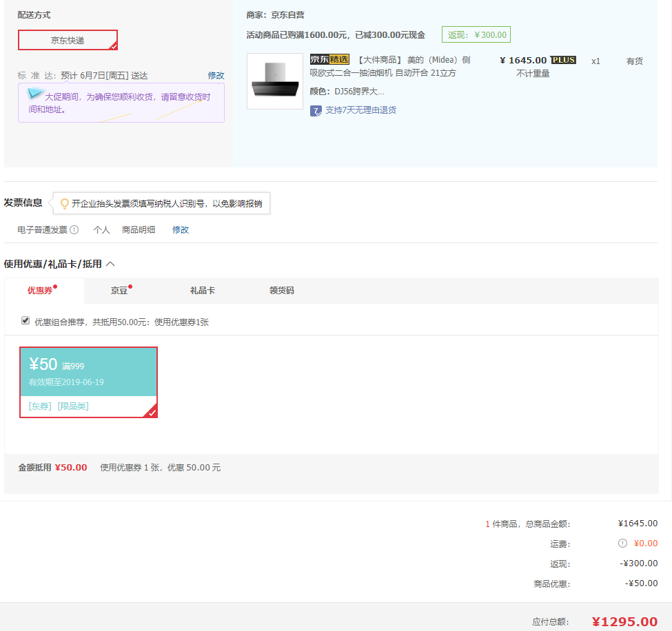Open the 领货码 tab

click(x=282, y=291)
